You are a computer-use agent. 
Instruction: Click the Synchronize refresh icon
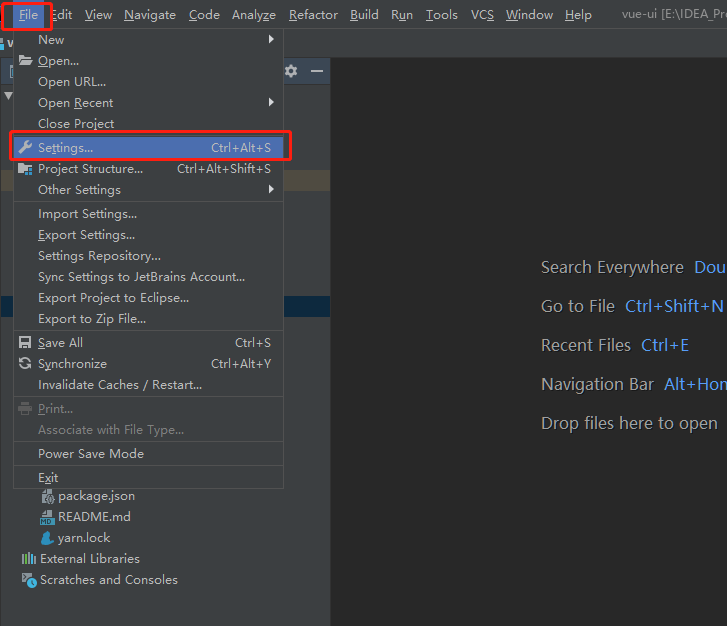pyautogui.click(x=25, y=364)
